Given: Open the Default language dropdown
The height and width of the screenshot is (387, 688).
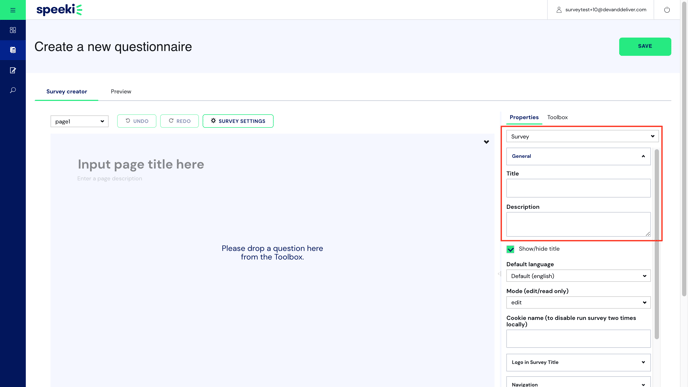Looking at the screenshot, I should pyautogui.click(x=578, y=276).
